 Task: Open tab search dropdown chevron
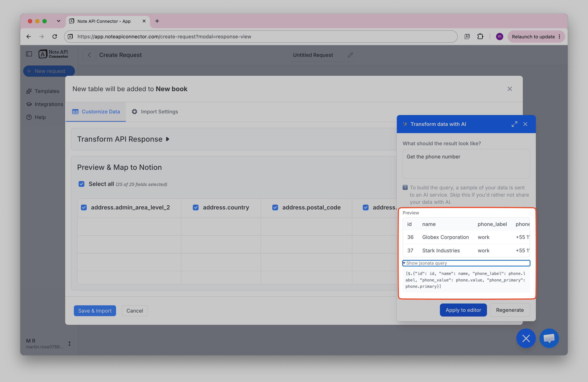(58, 21)
